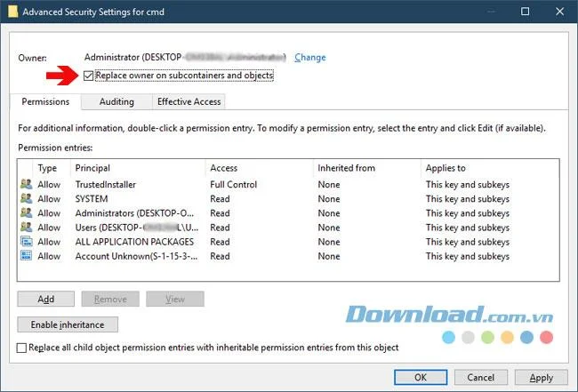The height and width of the screenshot is (392, 578).
Task: Toggle Replace owner on subcontainers and objects
Action: pos(88,76)
